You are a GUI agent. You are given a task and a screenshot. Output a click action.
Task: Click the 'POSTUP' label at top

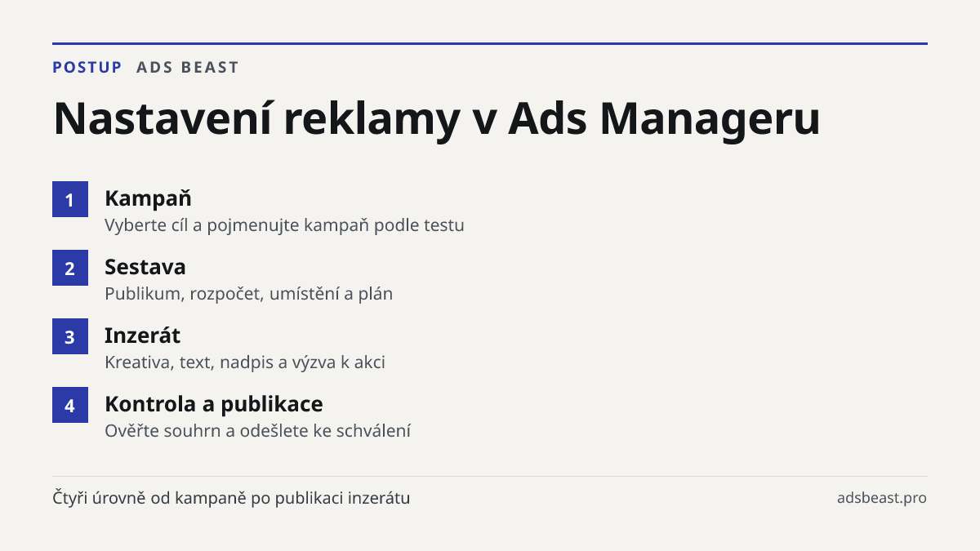pos(87,67)
